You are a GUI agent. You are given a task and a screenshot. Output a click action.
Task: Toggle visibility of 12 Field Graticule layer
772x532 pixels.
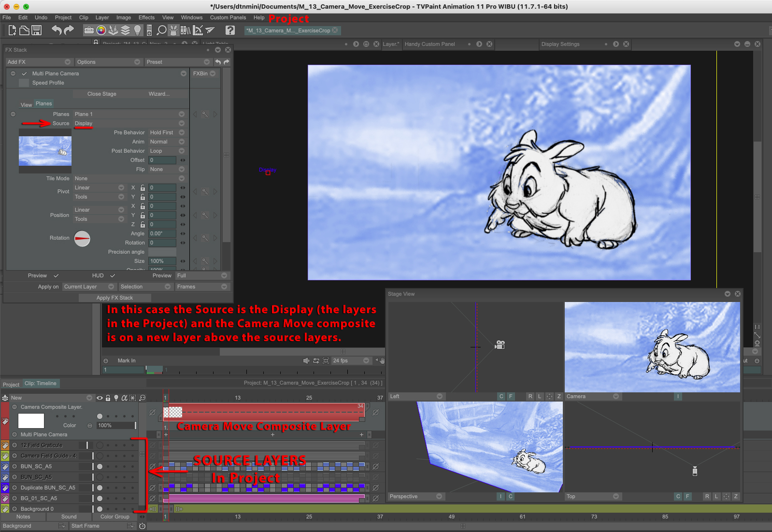100,445
